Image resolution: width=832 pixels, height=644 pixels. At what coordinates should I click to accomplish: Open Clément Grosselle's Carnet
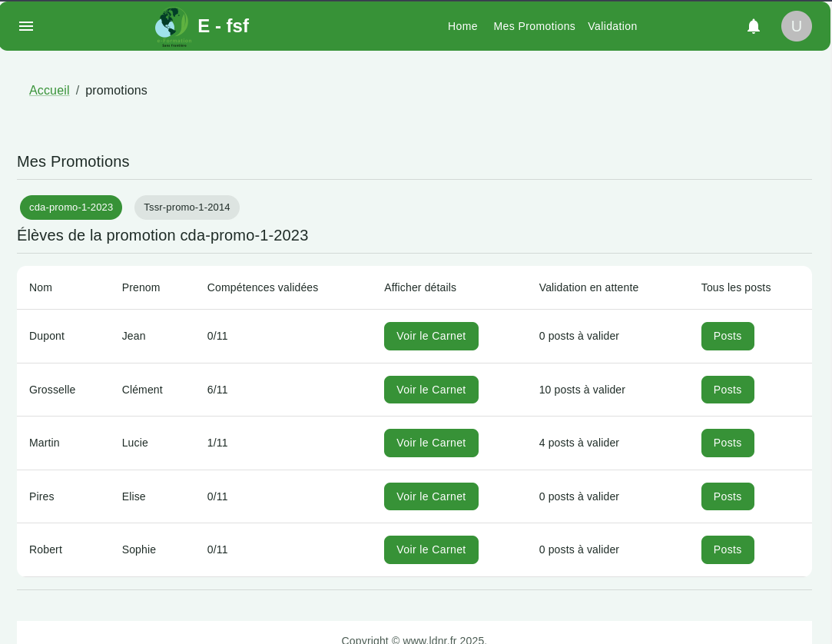(x=431, y=390)
